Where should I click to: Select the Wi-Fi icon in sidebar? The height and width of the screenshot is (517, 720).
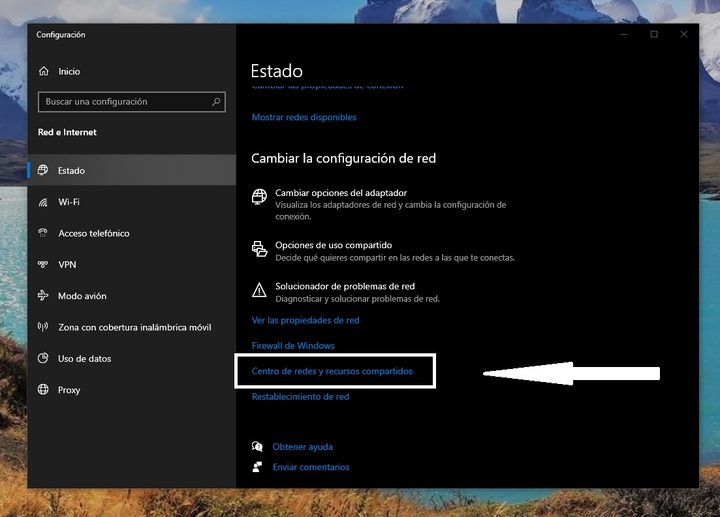[x=43, y=202]
